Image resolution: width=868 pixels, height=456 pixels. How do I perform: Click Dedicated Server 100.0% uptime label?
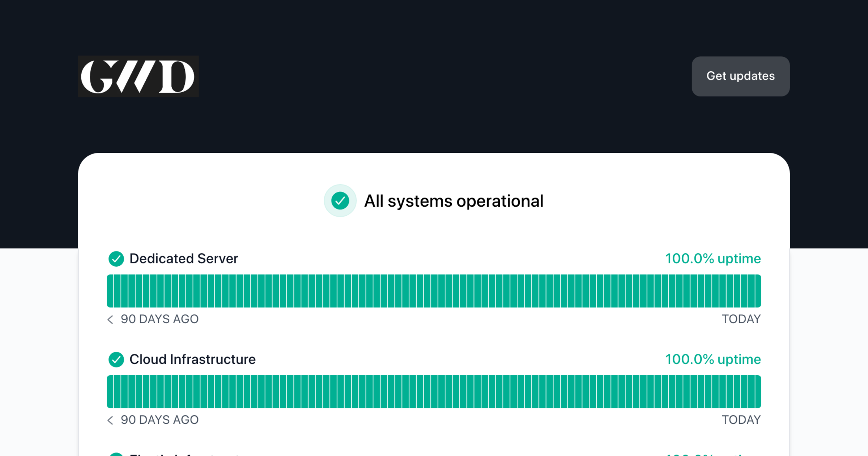[713, 259]
